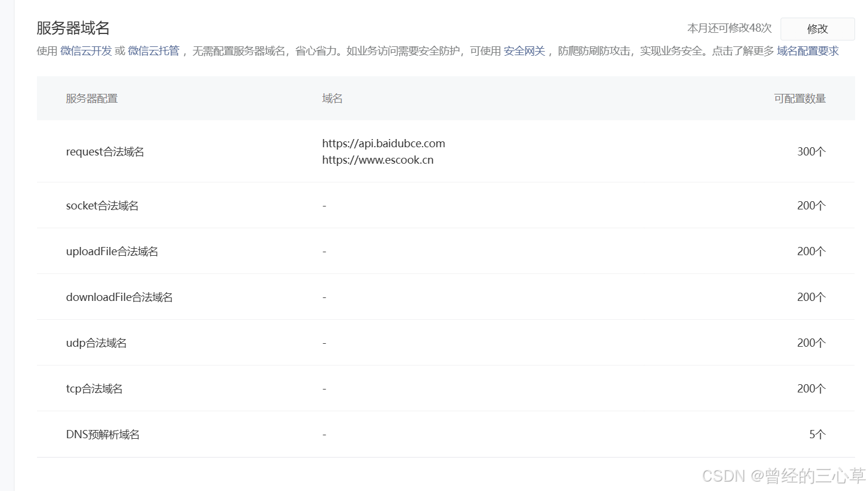Click the 200个 value in udp row
868x491 pixels.
[811, 343]
